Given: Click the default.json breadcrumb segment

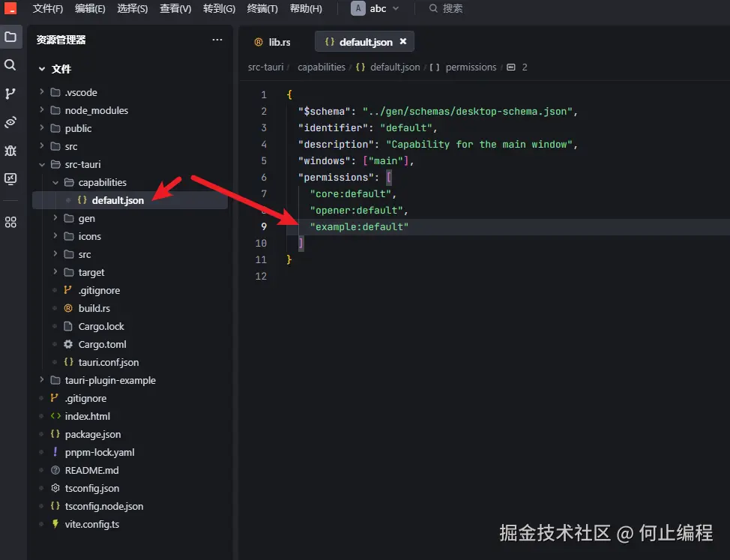Looking at the screenshot, I should coord(395,67).
